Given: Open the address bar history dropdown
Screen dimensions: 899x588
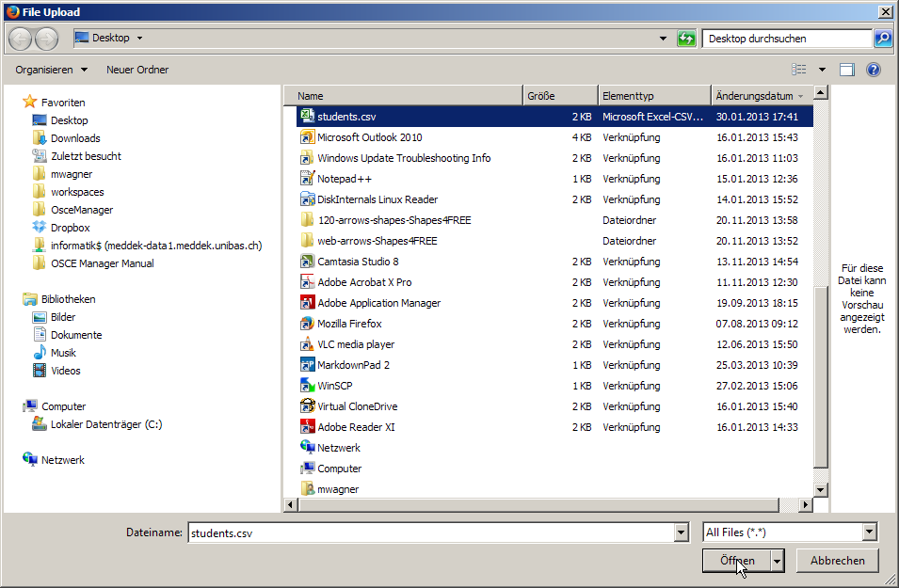Looking at the screenshot, I should pyautogui.click(x=663, y=39).
